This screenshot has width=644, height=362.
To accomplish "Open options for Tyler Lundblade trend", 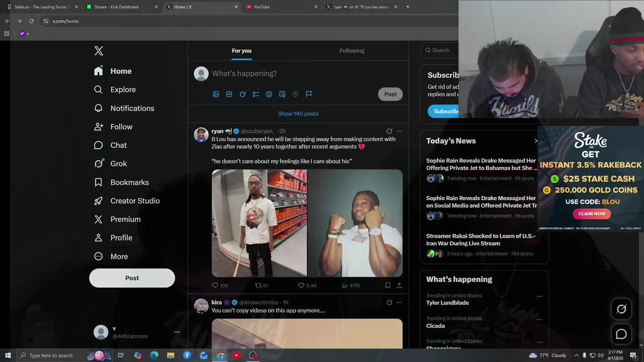I will [x=539, y=296].
